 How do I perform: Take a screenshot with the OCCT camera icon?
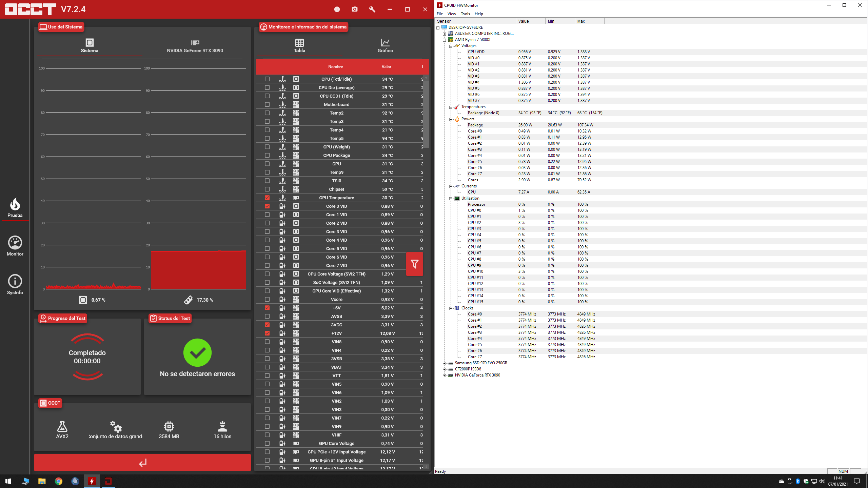[355, 9]
